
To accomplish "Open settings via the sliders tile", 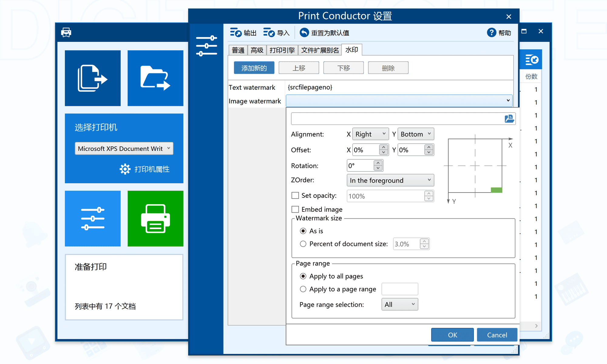I will [93, 218].
